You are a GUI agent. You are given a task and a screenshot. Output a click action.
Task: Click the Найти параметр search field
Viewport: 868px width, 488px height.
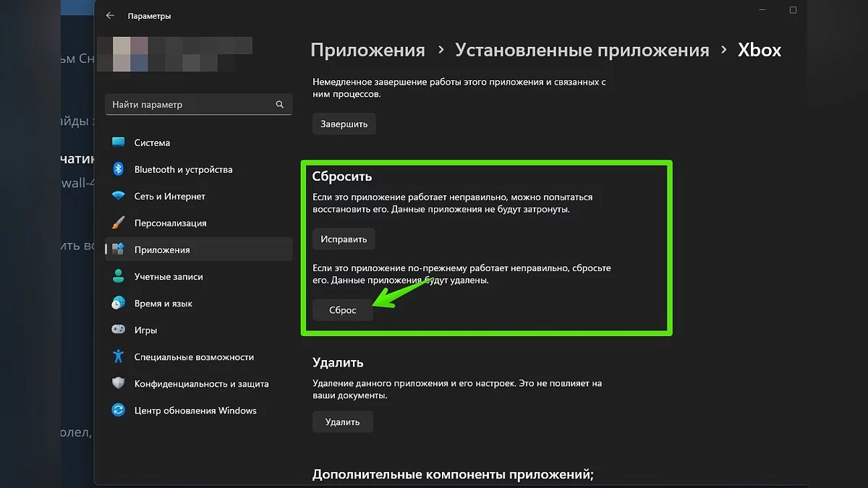[199, 105]
